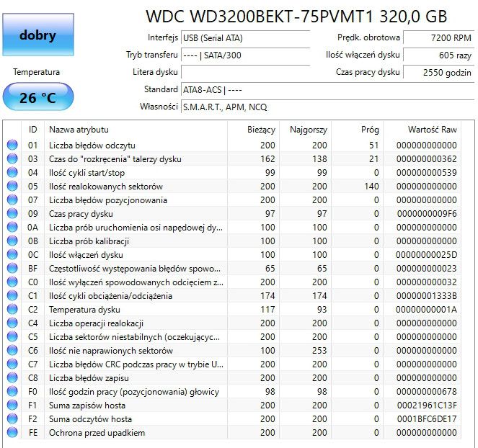Click the power-on count field 605 razy

pos(438,55)
